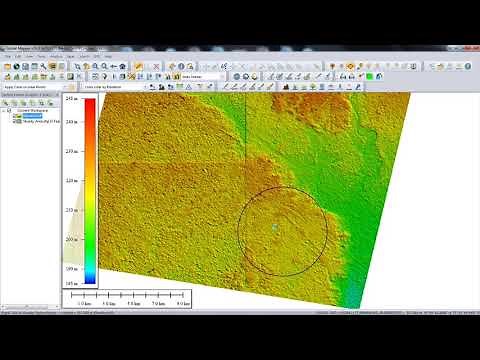Viewport: 480px width, 360px height.
Task: Click the yellow crossed grid icon
Action: (x=132, y=77)
